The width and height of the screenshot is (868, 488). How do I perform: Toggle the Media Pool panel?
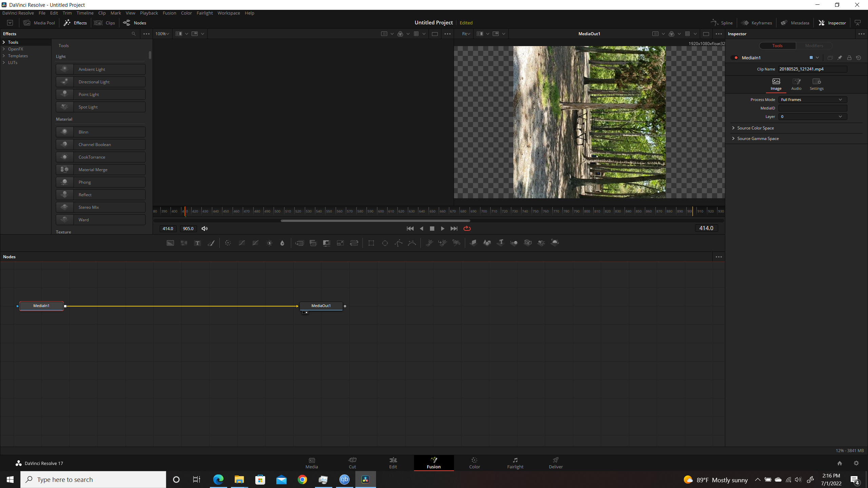pos(39,23)
